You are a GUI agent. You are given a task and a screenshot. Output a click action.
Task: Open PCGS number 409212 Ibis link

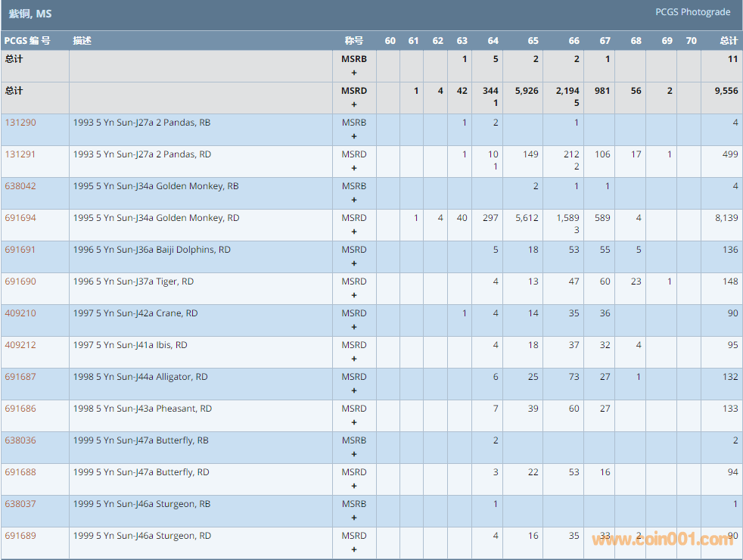point(20,345)
